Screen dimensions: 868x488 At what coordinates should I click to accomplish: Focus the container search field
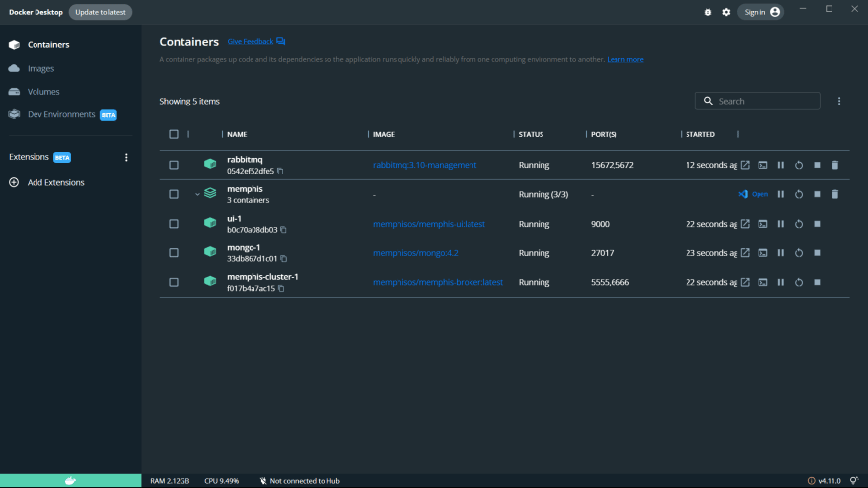coord(764,101)
